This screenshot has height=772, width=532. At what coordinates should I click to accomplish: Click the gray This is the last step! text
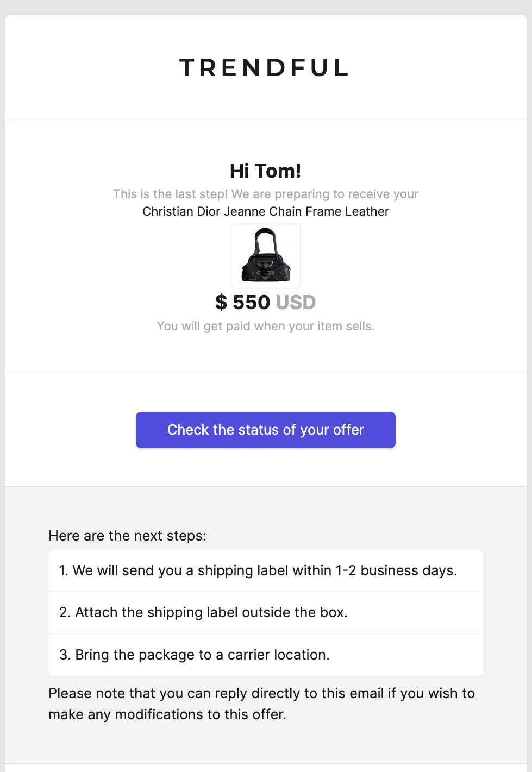coord(265,194)
